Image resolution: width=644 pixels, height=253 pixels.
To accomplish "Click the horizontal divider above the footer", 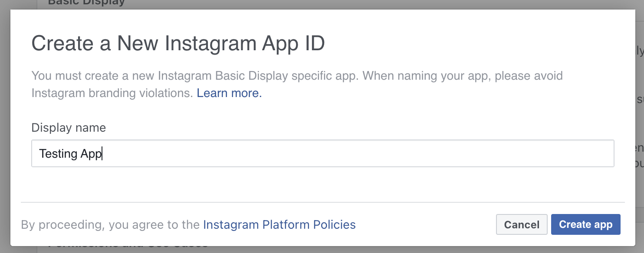I will pyautogui.click(x=323, y=202).
